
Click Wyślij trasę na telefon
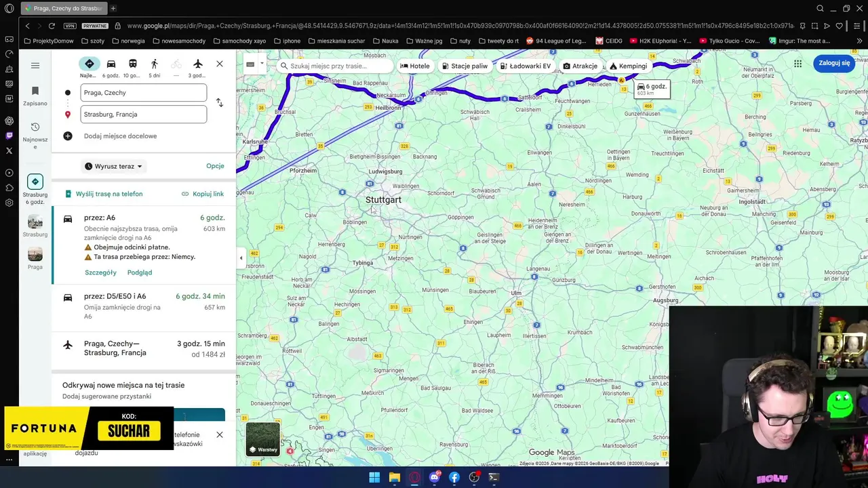104,194
